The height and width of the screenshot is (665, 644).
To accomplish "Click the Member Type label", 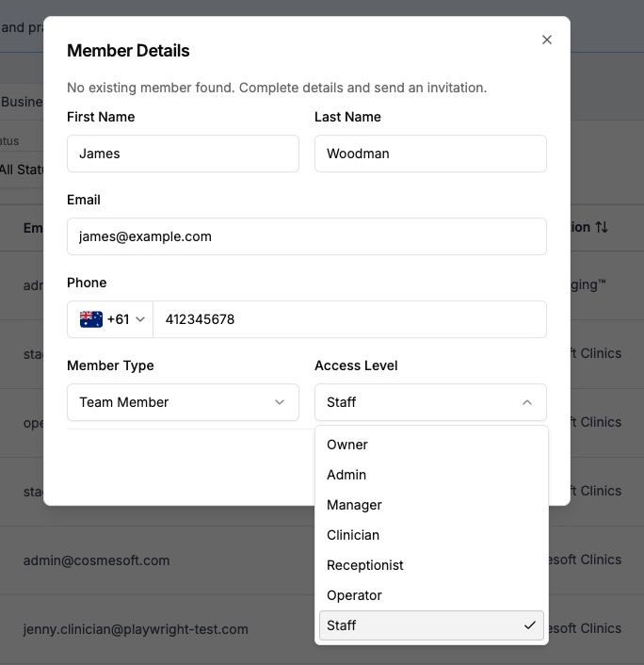I will point(110,365).
